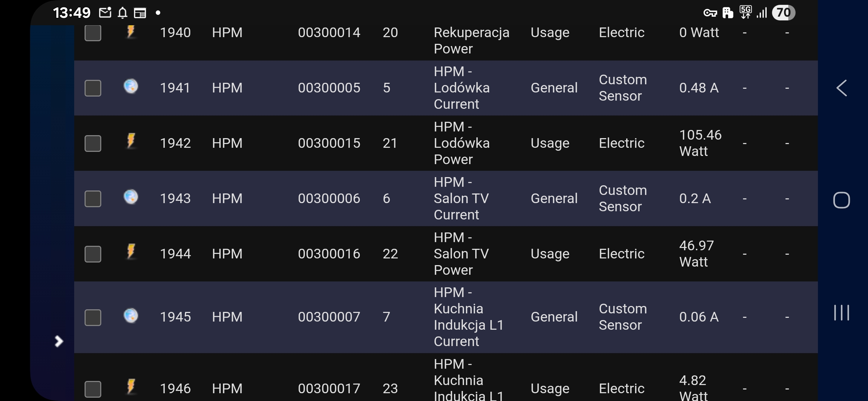Check the box for device 1940
Screen dimensions: 868x401
93,33
